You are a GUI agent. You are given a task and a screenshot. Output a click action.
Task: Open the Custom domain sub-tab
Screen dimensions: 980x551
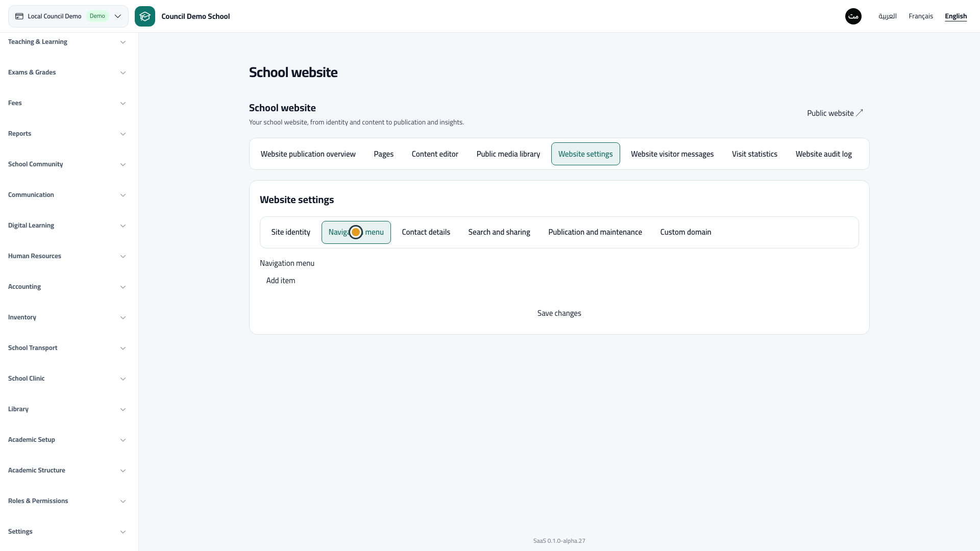(x=686, y=232)
